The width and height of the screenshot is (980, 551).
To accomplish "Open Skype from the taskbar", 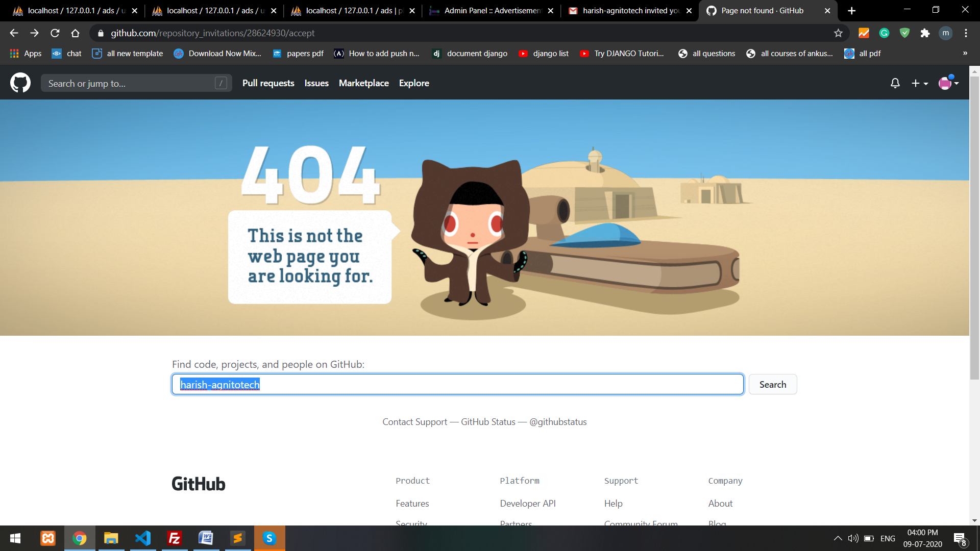I will 269,538.
